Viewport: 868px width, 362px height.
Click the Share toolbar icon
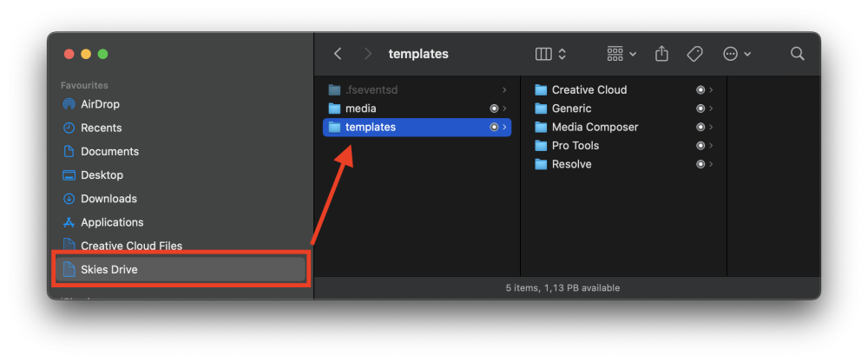pos(661,54)
